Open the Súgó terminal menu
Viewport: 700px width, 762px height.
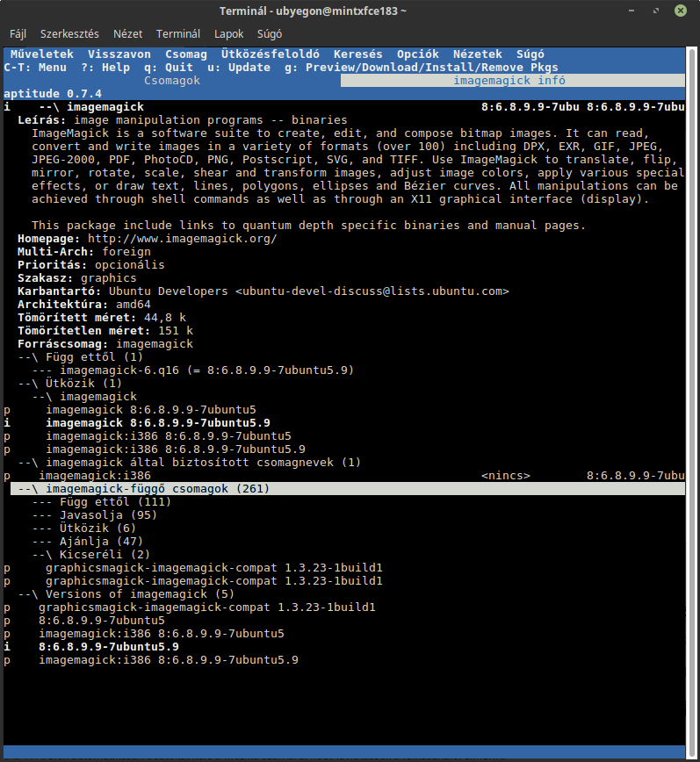pyautogui.click(x=270, y=34)
